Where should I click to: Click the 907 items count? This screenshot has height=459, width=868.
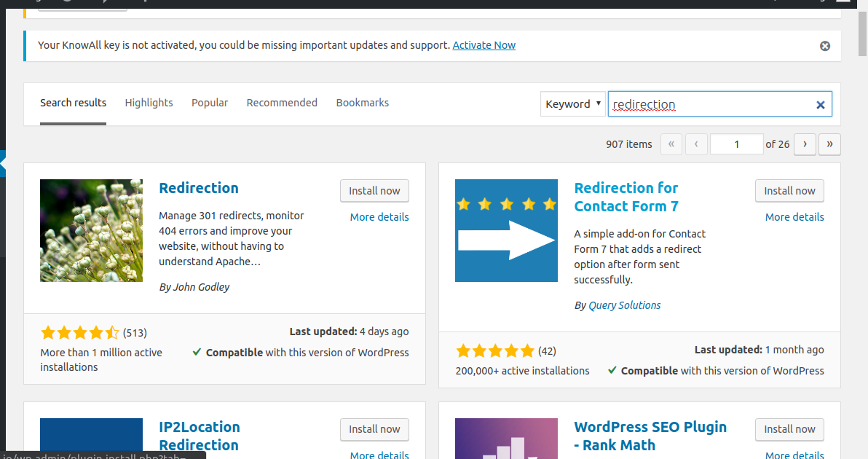(629, 144)
